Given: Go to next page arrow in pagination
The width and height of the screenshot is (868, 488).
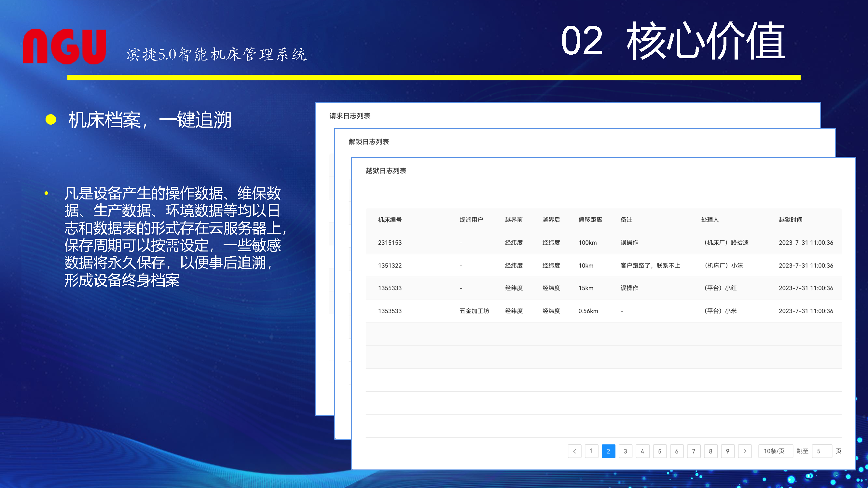Looking at the screenshot, I should 745,451.
